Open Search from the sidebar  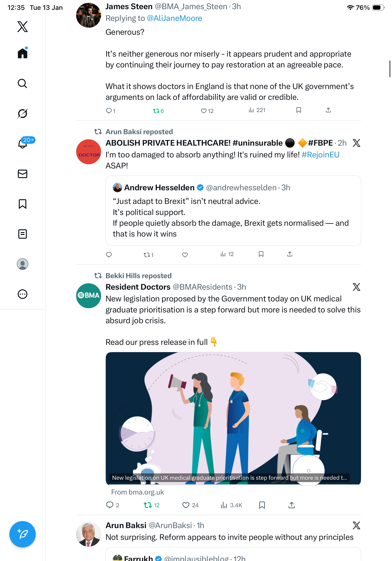click(23, 84)
